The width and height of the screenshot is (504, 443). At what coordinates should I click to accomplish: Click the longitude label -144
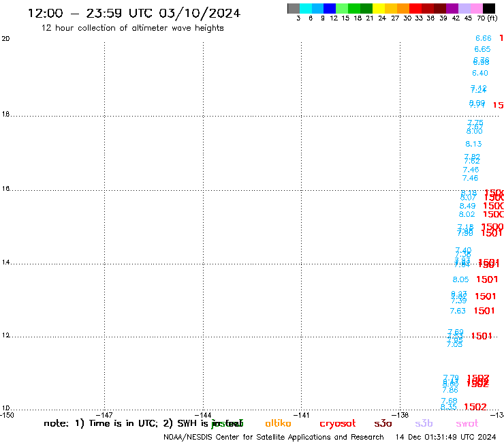tap(204, 415)
